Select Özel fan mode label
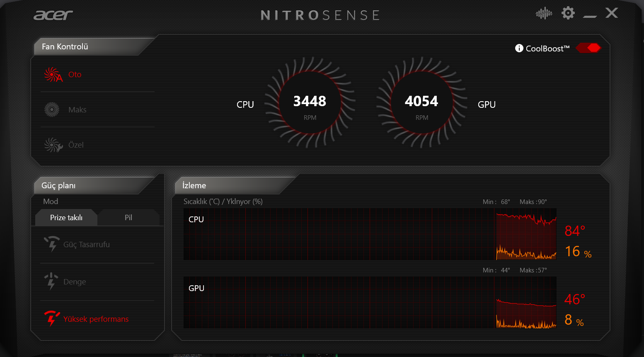Image resolution: width=644 pixels, height=357 pixels. click(x=76, y=145)
